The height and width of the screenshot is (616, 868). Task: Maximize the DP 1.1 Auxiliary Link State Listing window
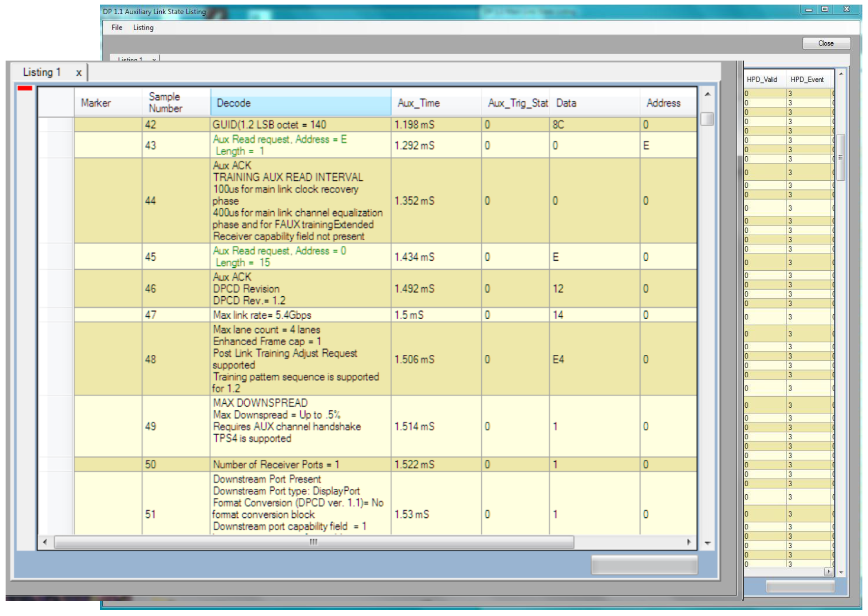[x=825, y=9]
